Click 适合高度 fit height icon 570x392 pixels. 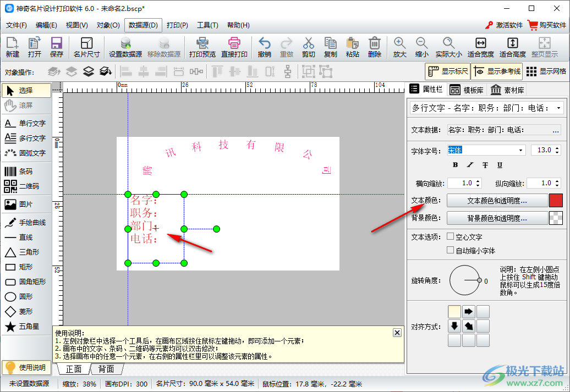[513, 47]
